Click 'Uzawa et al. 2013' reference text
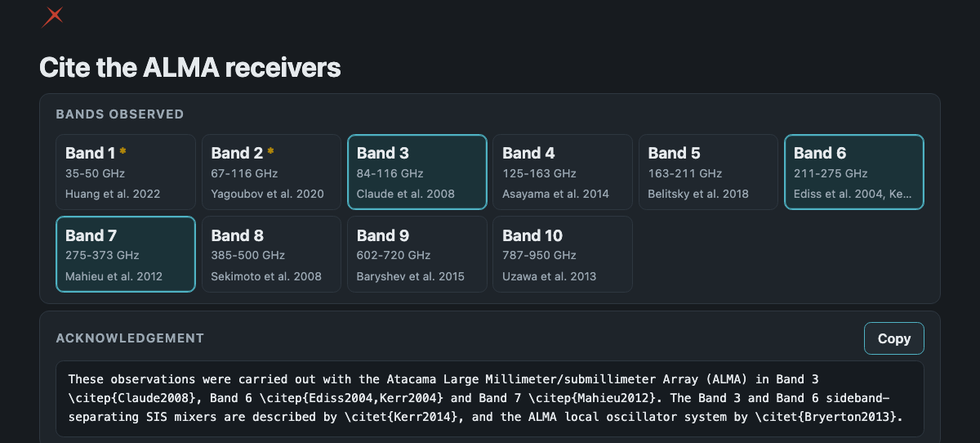The height and width of the screenshot is (443, 980). (550, 276)
